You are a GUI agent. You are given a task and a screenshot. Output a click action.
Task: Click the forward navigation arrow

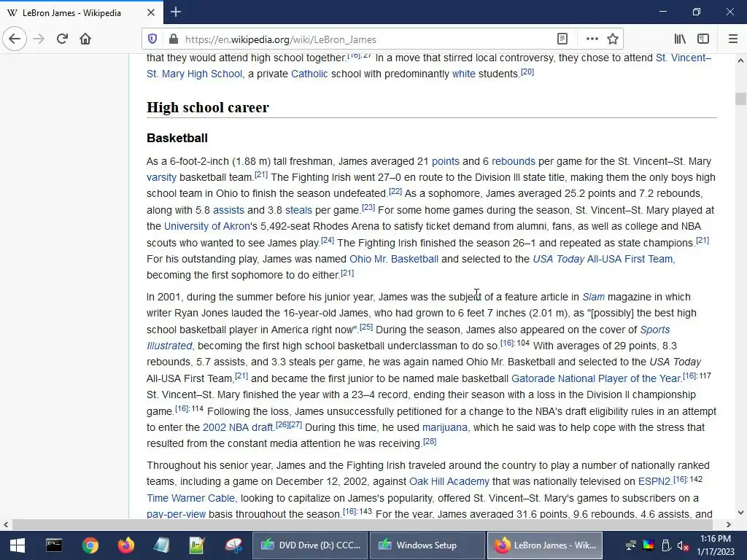[x=39, y=39]
